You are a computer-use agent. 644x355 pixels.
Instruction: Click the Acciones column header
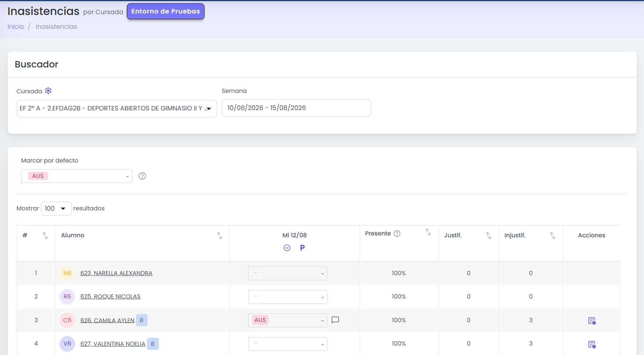click(592, 235)
